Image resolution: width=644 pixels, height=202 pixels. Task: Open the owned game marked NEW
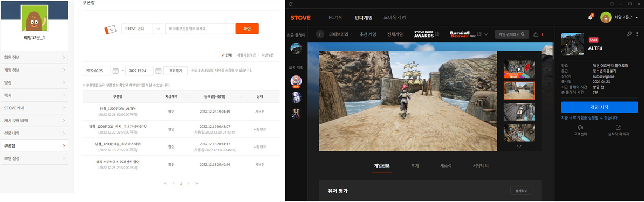(x=296, y=81)
